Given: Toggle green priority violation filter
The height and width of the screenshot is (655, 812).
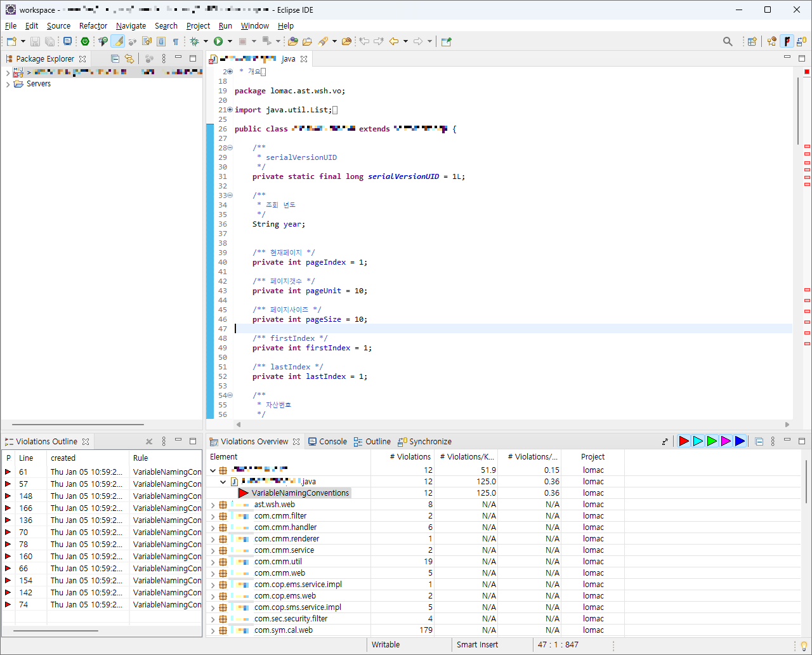Looking at the screenshot, I should click(712, 441).
